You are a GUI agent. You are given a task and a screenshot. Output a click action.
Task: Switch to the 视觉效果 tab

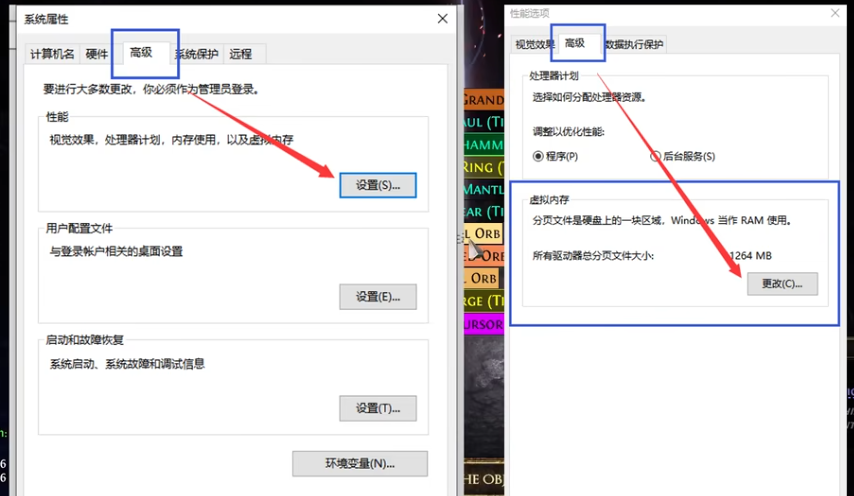tap(534, 45)
